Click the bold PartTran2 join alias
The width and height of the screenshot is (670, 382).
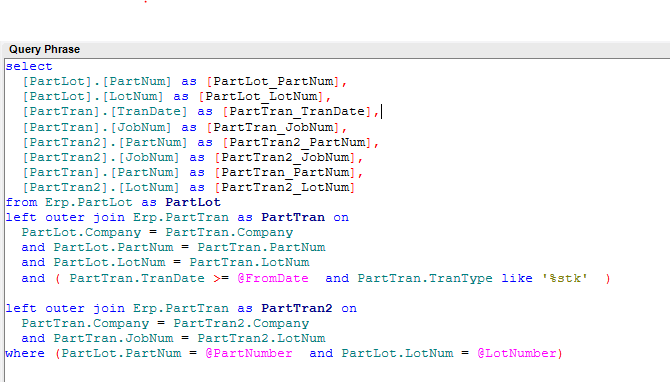point(297,309)
